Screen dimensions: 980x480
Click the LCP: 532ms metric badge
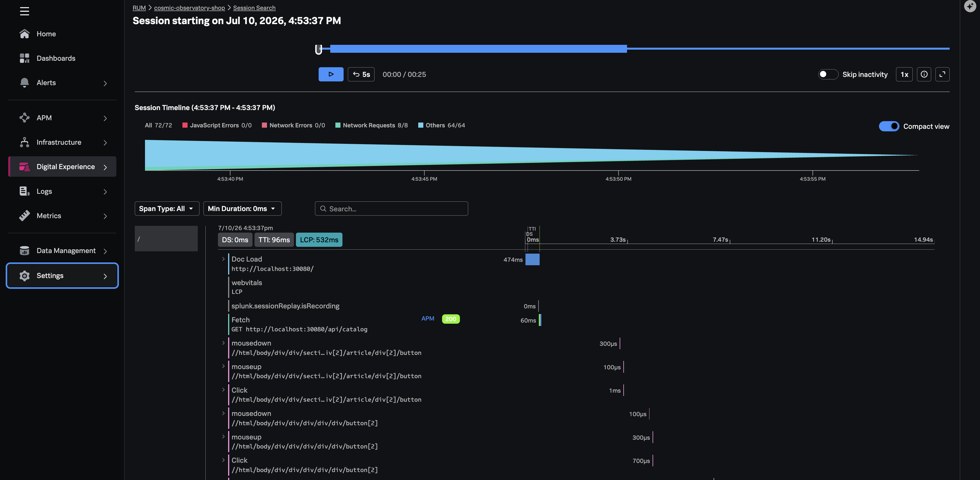click(x=319, y=240)
